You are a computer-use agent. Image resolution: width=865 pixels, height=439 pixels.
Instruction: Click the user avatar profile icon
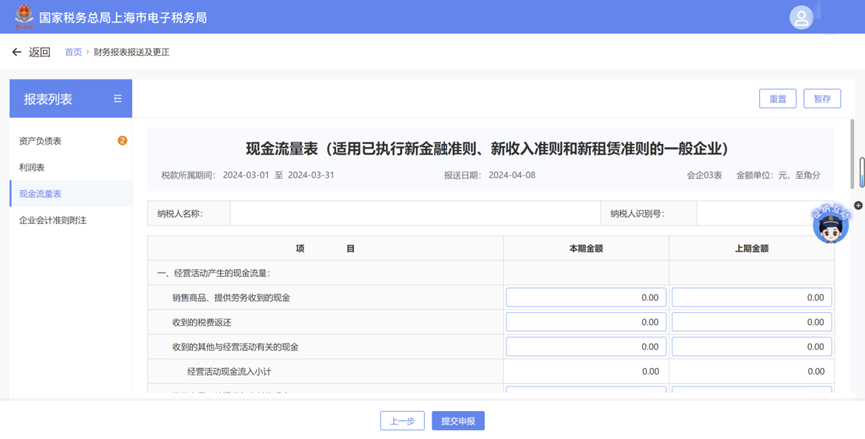[x=801, y=18]
